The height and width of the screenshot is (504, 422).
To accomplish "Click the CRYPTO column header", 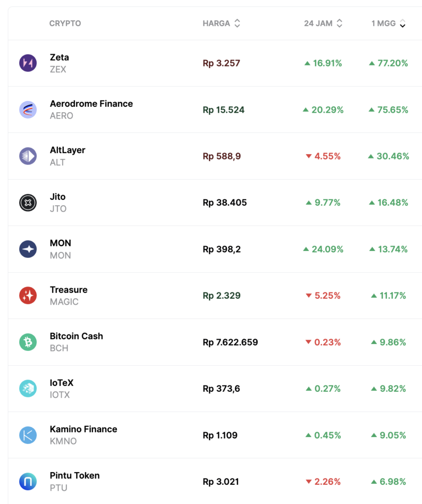I will click(65, 23).
